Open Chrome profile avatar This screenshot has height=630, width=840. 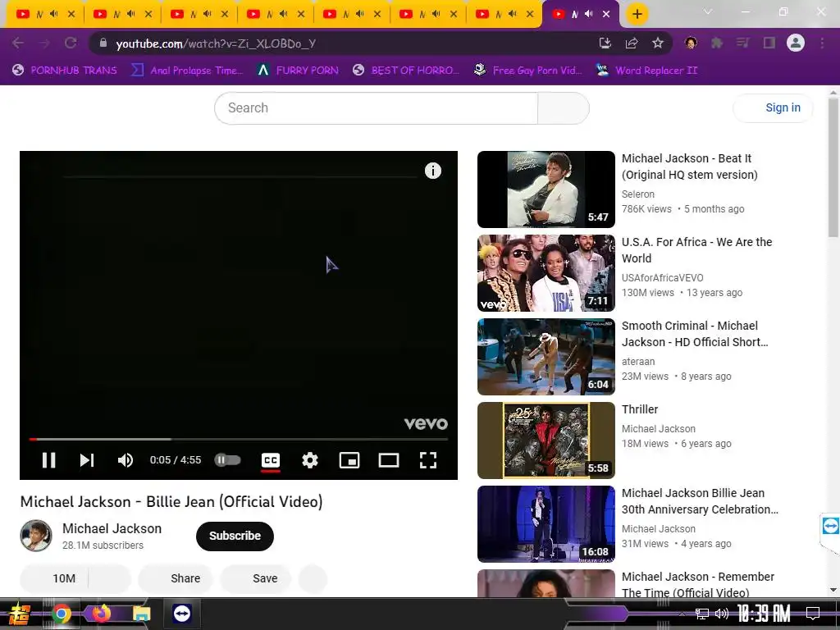796,43
